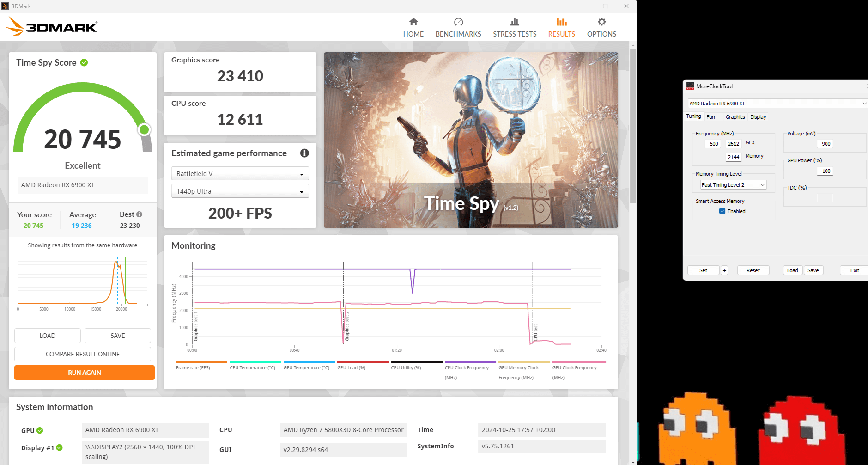The image size is (868, 465).
Task: Open the Battlefield V game dropdown
Action: (x=240, y=174)
